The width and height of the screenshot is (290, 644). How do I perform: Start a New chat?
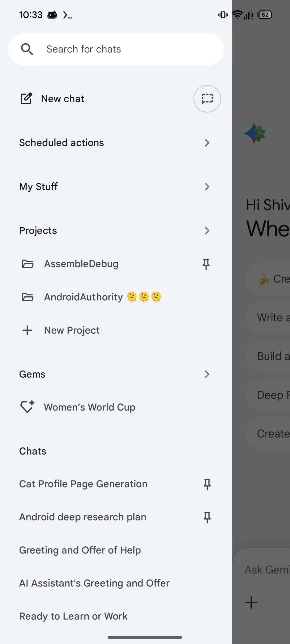[x=63, y=99]
